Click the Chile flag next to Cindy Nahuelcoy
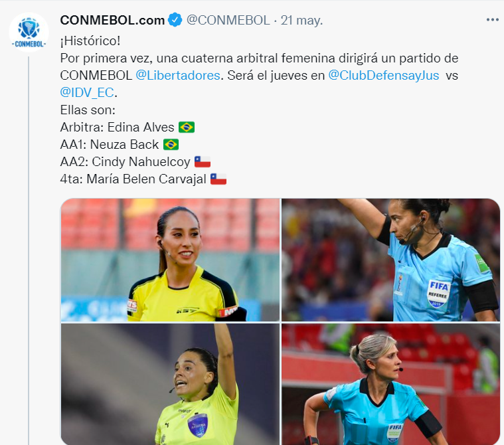 point(203,162)
